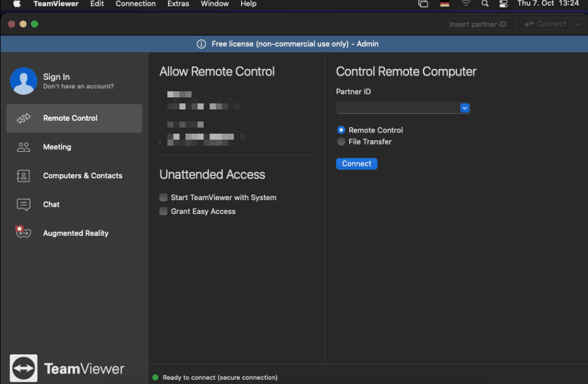Image resolution: width=588 pixels, height=384 pixels.
Task: Click the blue user avatar icon
Action: coord(23,80)
